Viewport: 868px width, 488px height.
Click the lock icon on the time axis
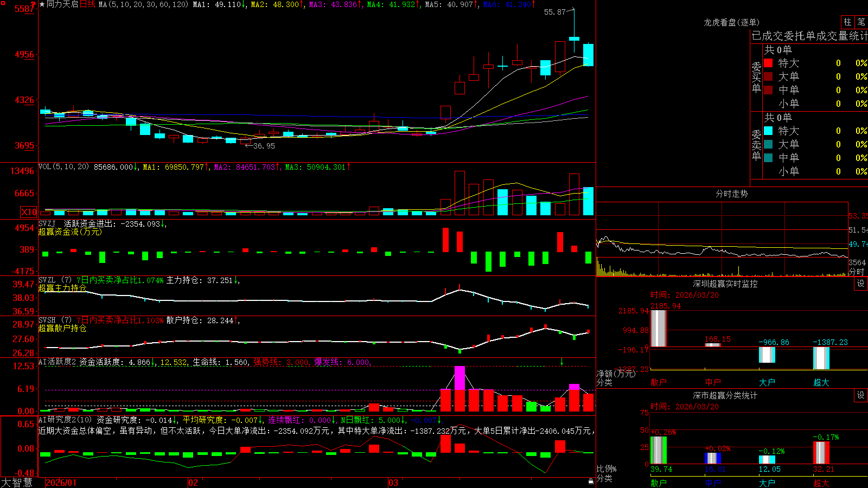[x=591, y=481]
